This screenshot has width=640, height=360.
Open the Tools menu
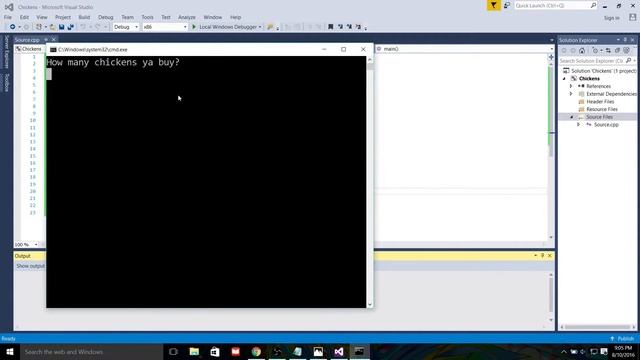147,17
